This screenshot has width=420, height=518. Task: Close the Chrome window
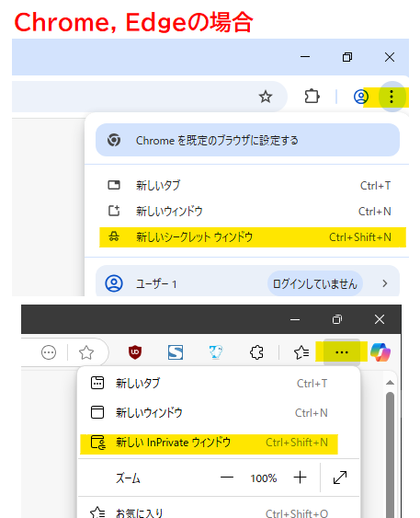390,57
